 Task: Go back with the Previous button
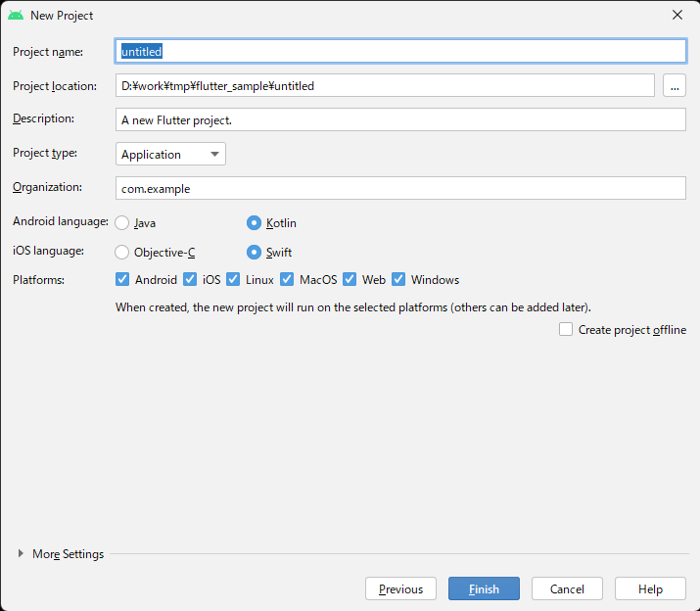400,588
